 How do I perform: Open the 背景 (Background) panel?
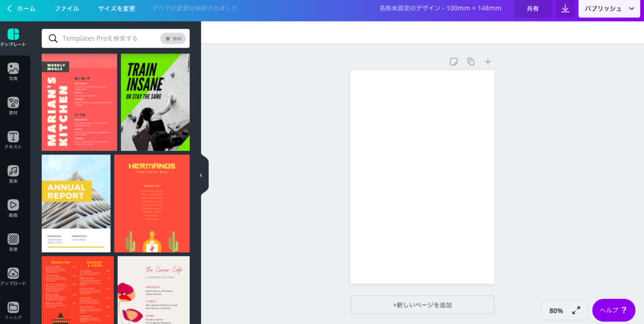click(x=14, y=242)
